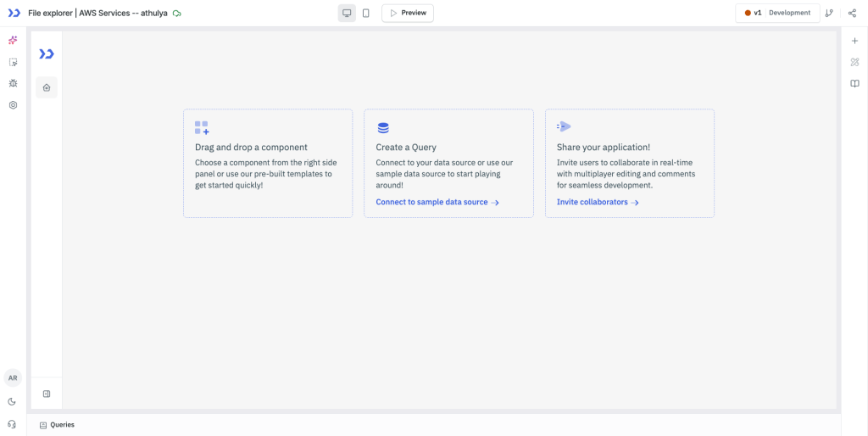The width and height of the screenshot is (868, 436).
Task: Click the ToolJet logo in header
Action: pos(14,13)
